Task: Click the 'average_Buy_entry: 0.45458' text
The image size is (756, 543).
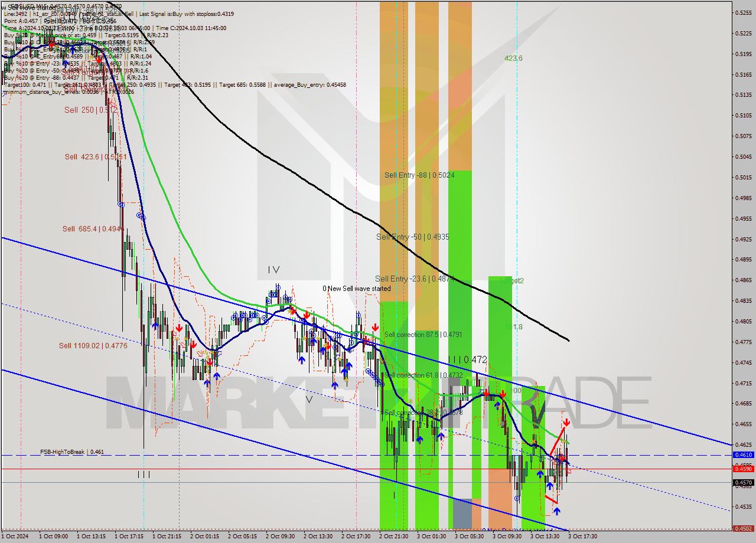Action: [x=310, y=85]
